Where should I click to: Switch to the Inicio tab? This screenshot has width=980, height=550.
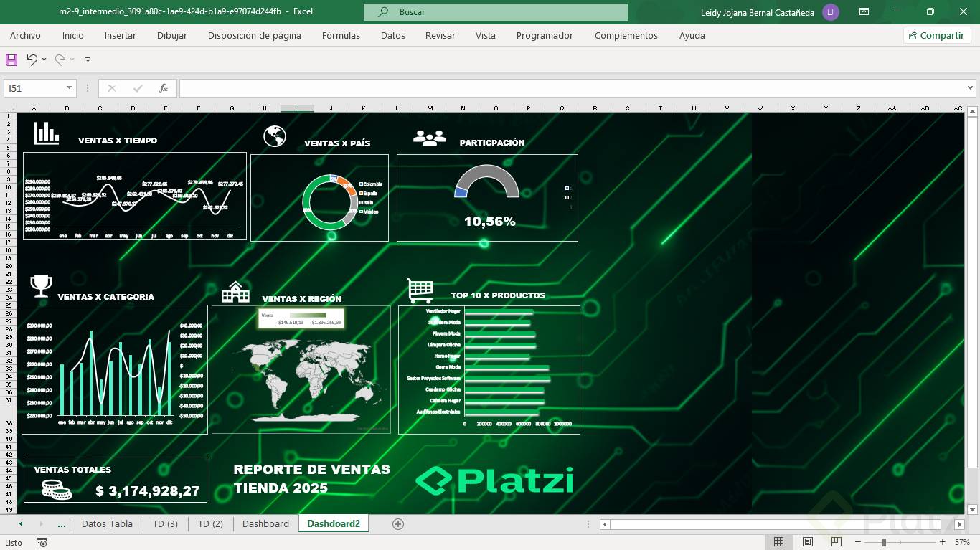(x=72, y=35)
